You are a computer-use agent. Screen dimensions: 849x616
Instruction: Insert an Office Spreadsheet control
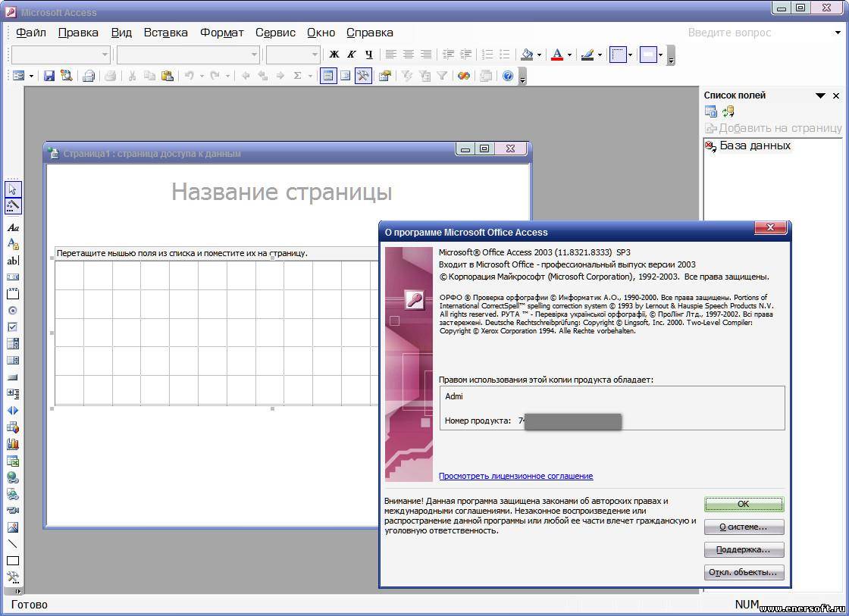coord(12,461)
